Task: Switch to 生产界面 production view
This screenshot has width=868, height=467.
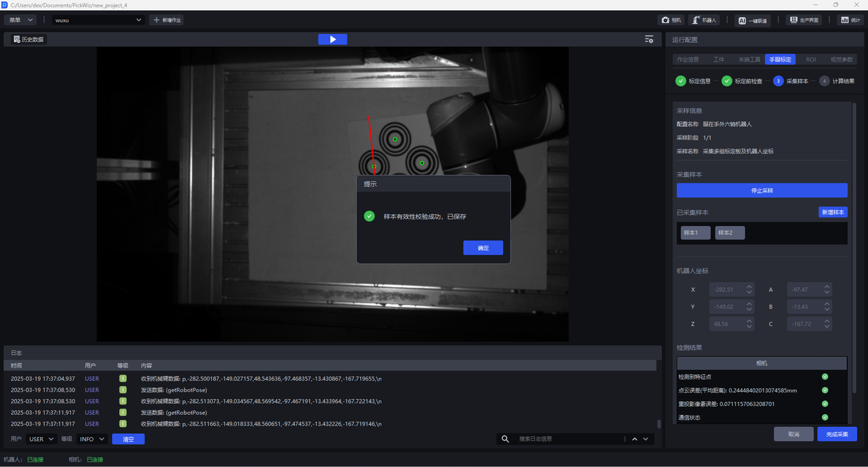Action: tap(804, 20)
